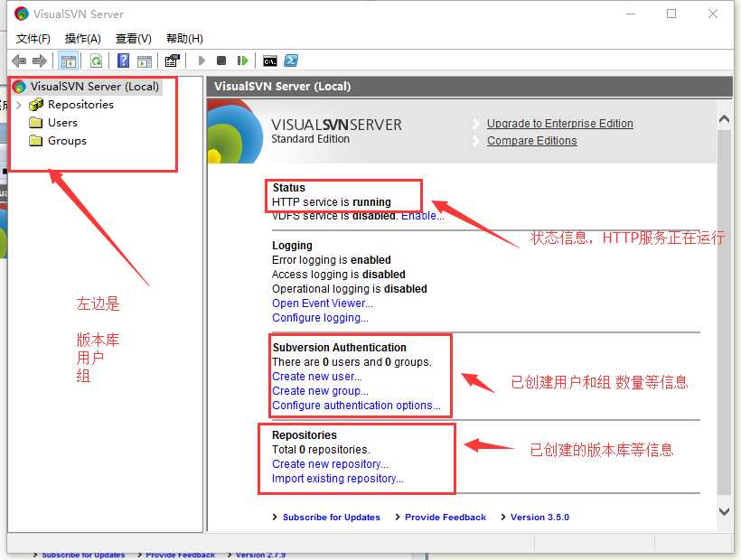Click the Stop service square icon

tap(221, 61)
